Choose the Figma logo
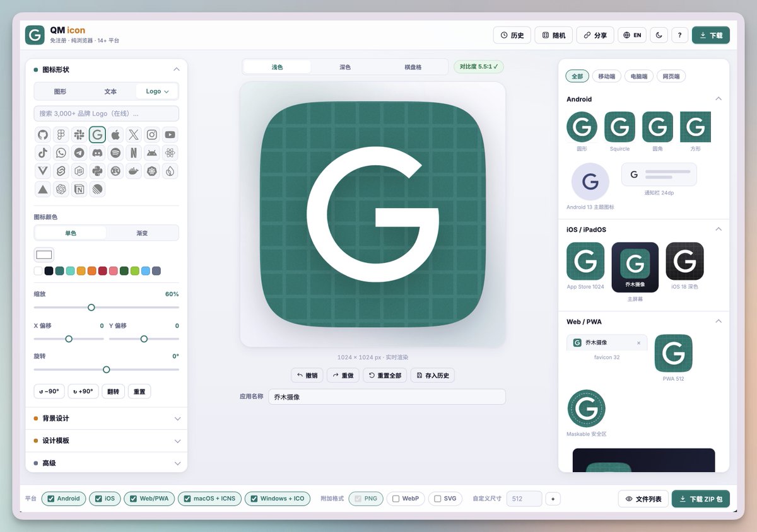757x532 pixels. pyautogui.click(x=61, y=134)
